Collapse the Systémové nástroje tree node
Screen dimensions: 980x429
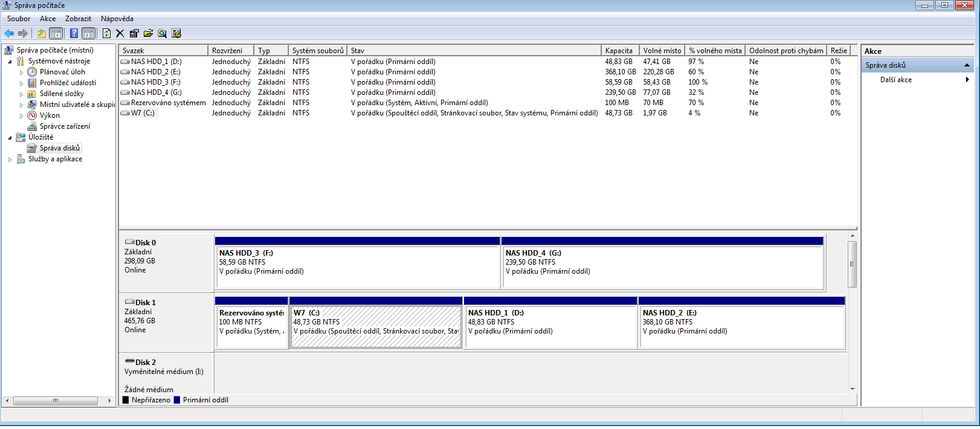[x=10, y=62]
